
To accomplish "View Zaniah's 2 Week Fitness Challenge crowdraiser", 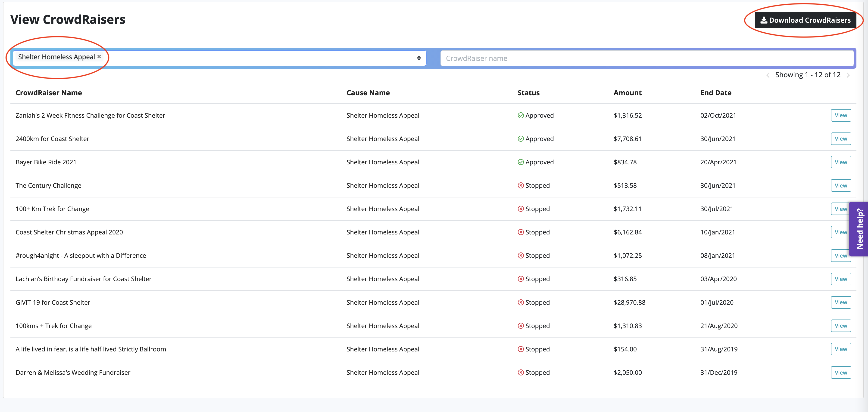I will point(841,115).
